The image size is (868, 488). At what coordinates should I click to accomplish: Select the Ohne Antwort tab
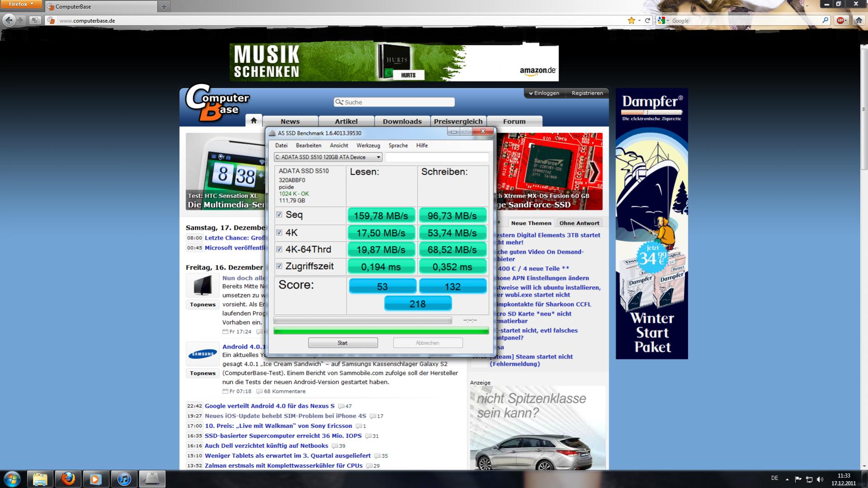click(579, 223)
